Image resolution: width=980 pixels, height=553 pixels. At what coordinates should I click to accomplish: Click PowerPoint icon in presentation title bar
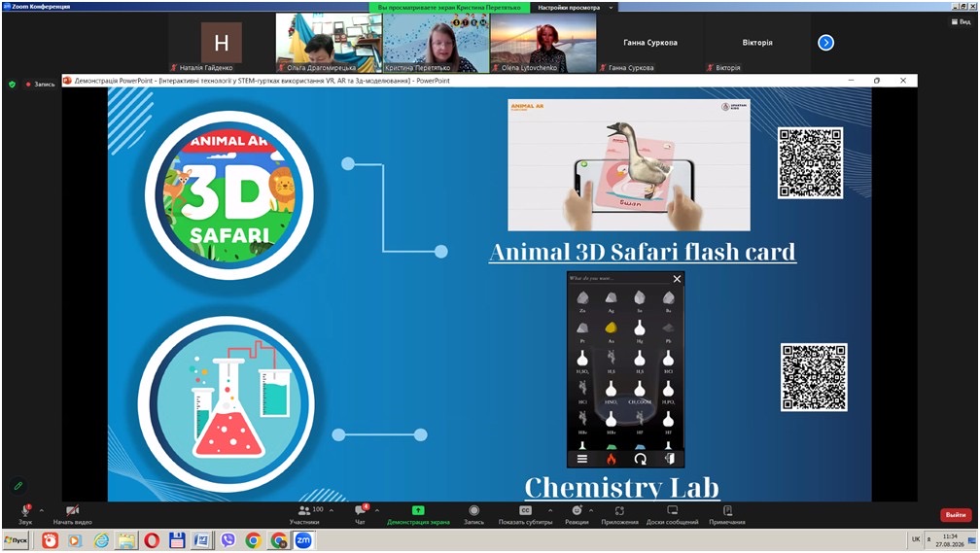point(67,81)
